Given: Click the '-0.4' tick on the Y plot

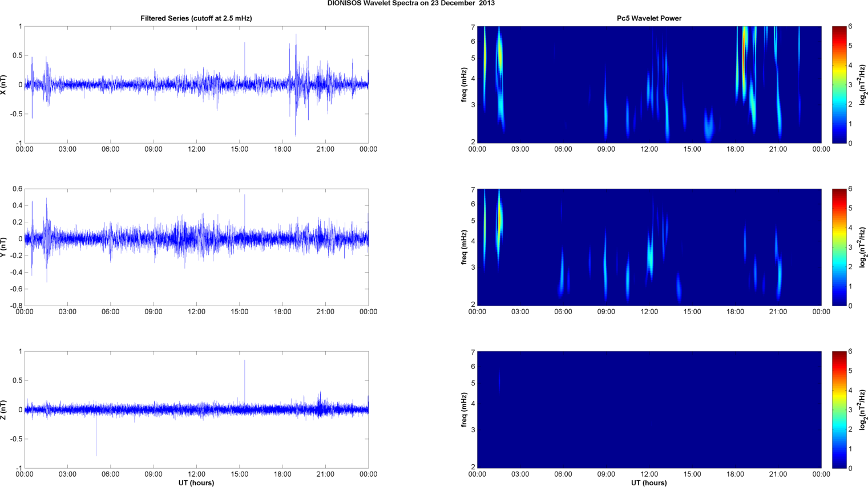Looking at the screenshot, I should tap(15, 273).
